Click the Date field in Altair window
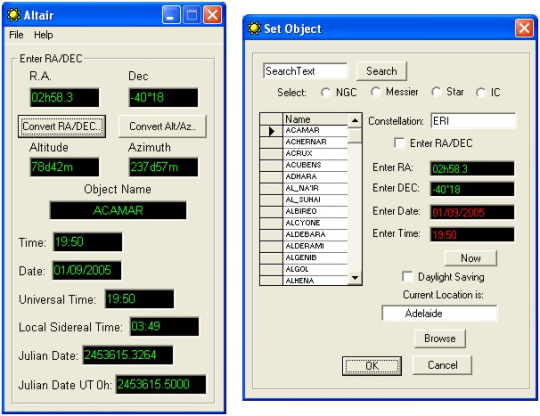Image resolution: width=540 pixels, height=416 pixels. point(87,270)
